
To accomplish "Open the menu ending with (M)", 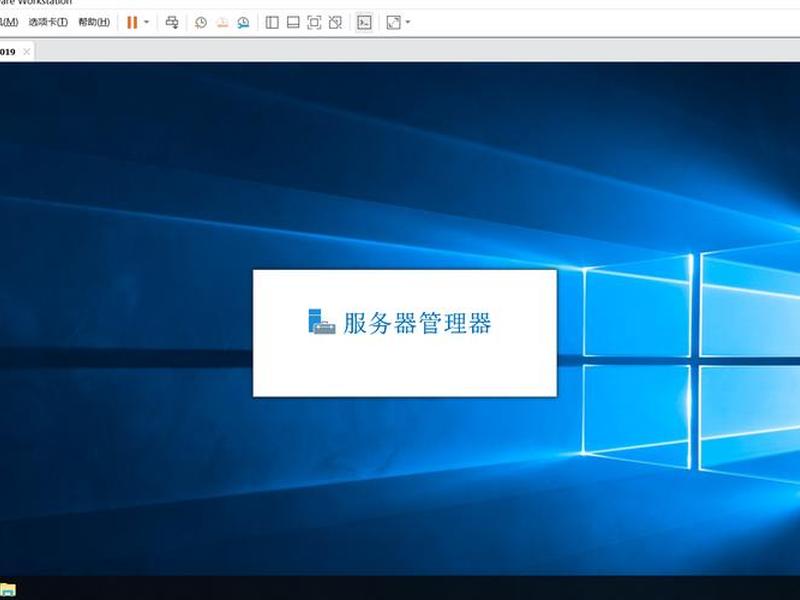I will [x=9, y=22].
